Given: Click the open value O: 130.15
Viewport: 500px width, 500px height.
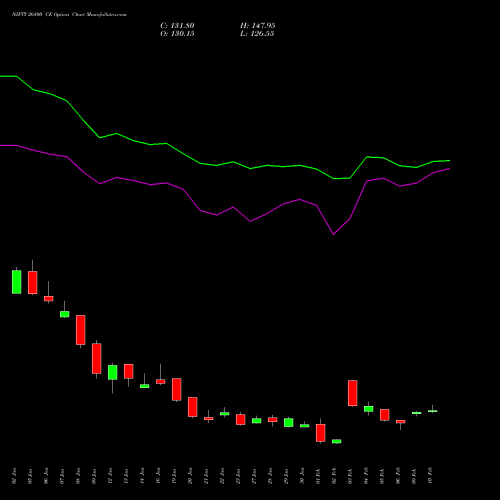Looking at the screenshot, I should pos(177,34).
